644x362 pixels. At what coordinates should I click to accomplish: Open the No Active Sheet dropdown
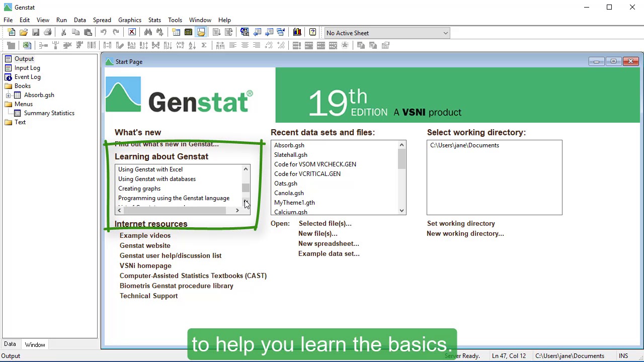[445, 33]
